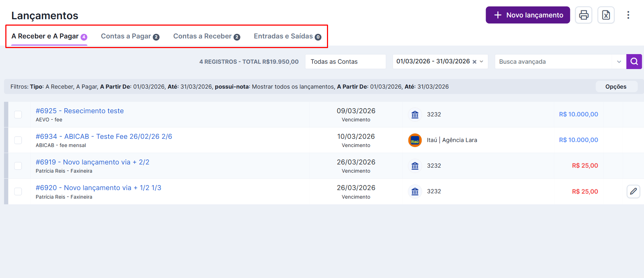Click the Novo lançamento button
644x278 pixels.
click(x=528, y=15)
